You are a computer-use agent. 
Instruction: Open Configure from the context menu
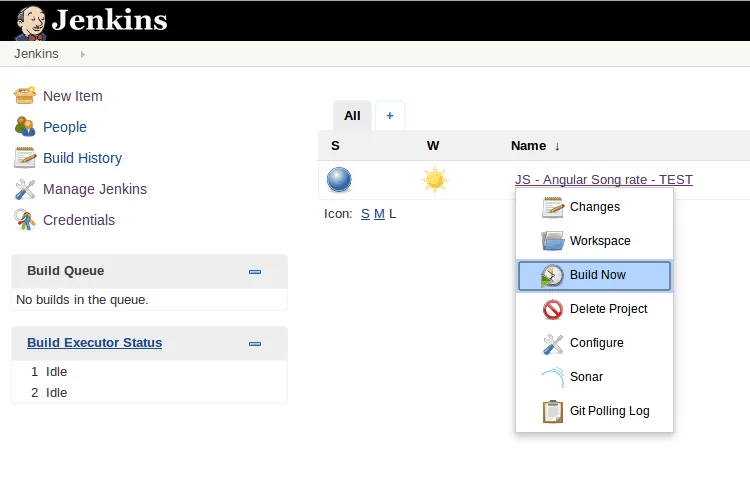tap(594, 343)
